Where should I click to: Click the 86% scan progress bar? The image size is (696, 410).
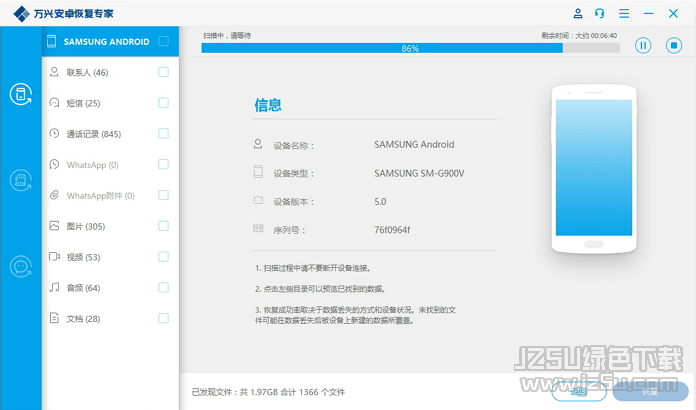(410, 48)
